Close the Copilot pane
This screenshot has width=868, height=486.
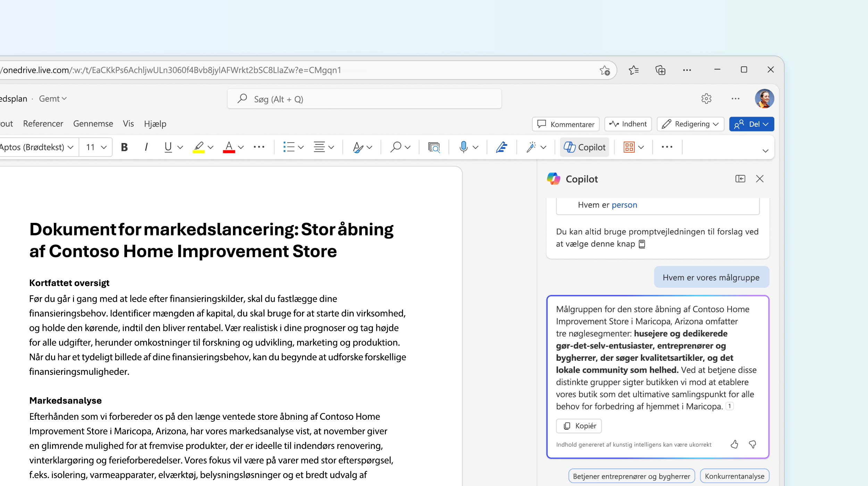click(x=760, y=179)
